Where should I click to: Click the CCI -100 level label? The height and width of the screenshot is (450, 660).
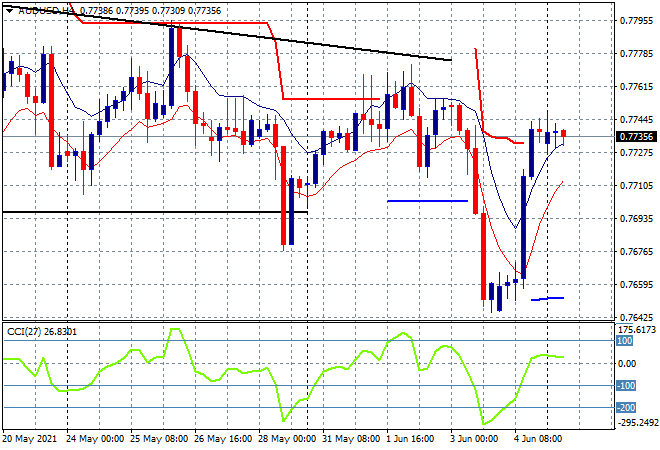click(626, 386)
